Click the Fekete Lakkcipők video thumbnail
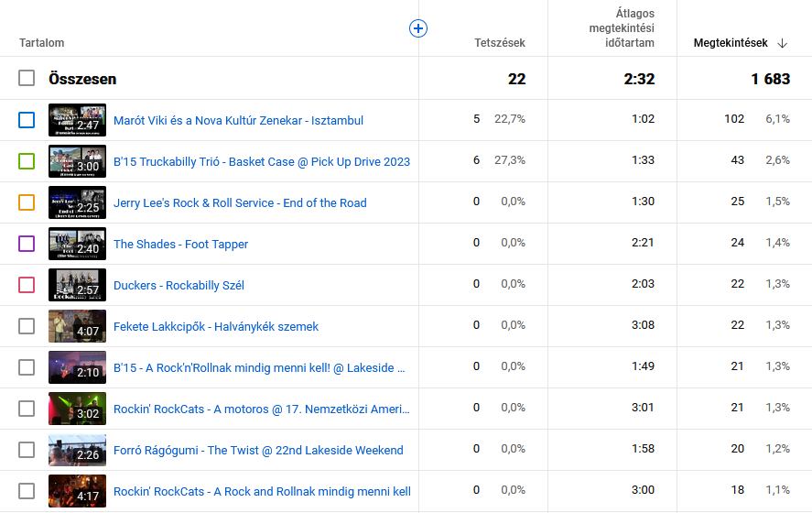Screen dimensions: 812x513 point(77,326)
